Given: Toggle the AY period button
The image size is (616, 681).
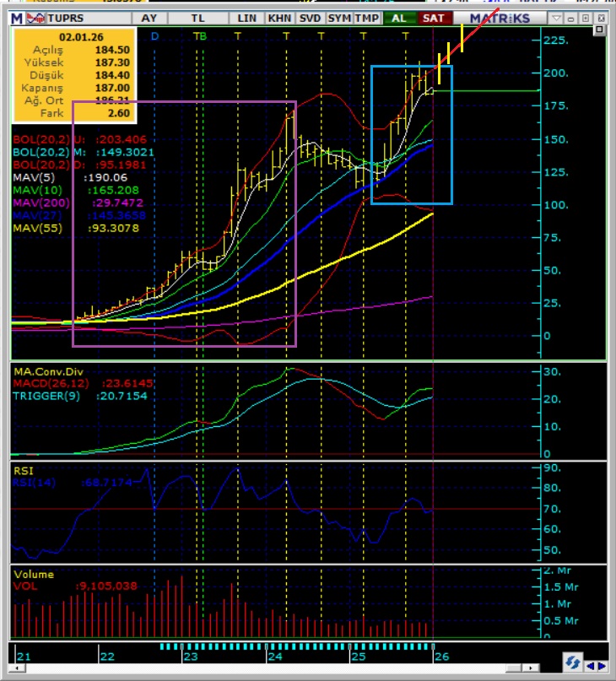Looking at the screenshot, I should coord(149,18).
